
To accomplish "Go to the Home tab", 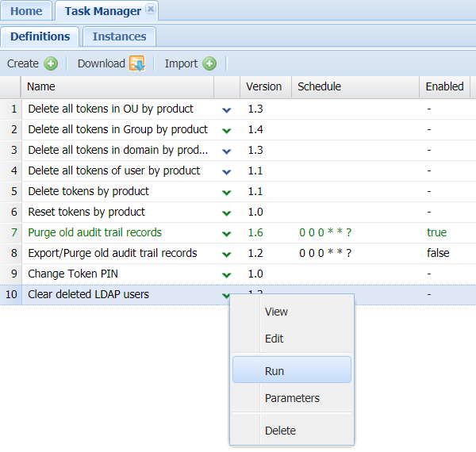I will 26,11.
